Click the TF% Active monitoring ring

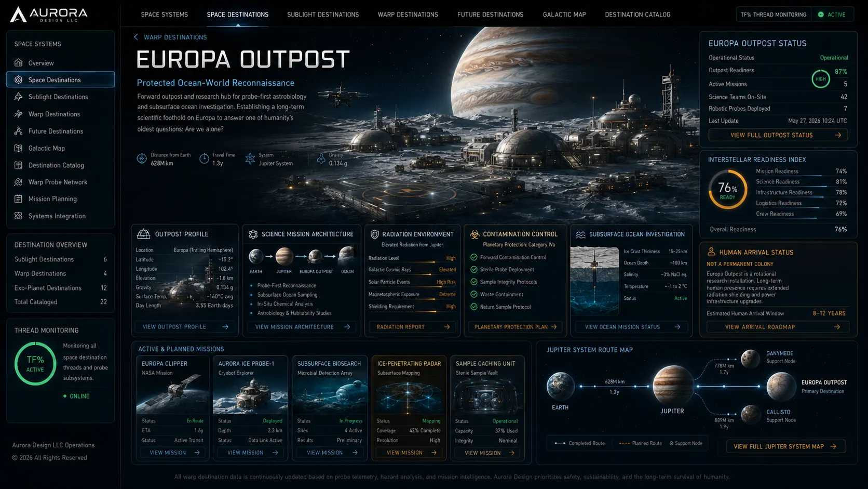coord(35,364)
